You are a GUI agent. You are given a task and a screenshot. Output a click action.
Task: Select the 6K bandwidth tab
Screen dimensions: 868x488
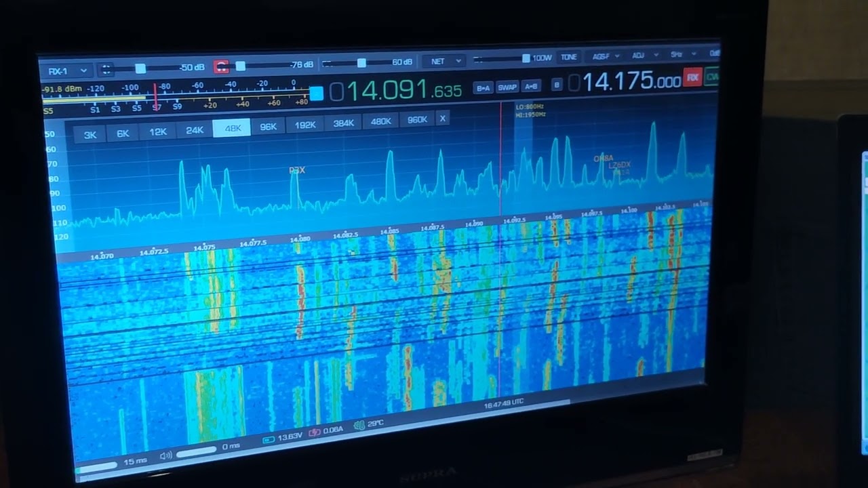(123, 133)
